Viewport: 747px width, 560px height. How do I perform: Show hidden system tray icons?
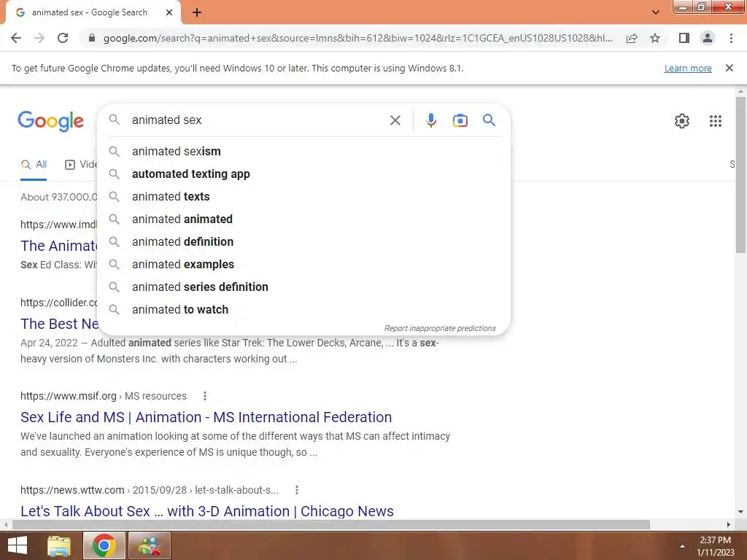click(x=682, y=546)
